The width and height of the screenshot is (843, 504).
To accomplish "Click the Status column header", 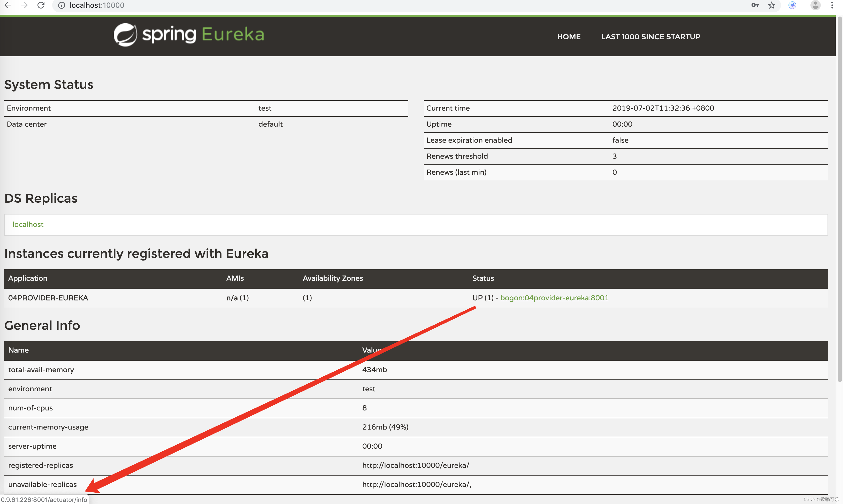I will (x=483, y=278).
